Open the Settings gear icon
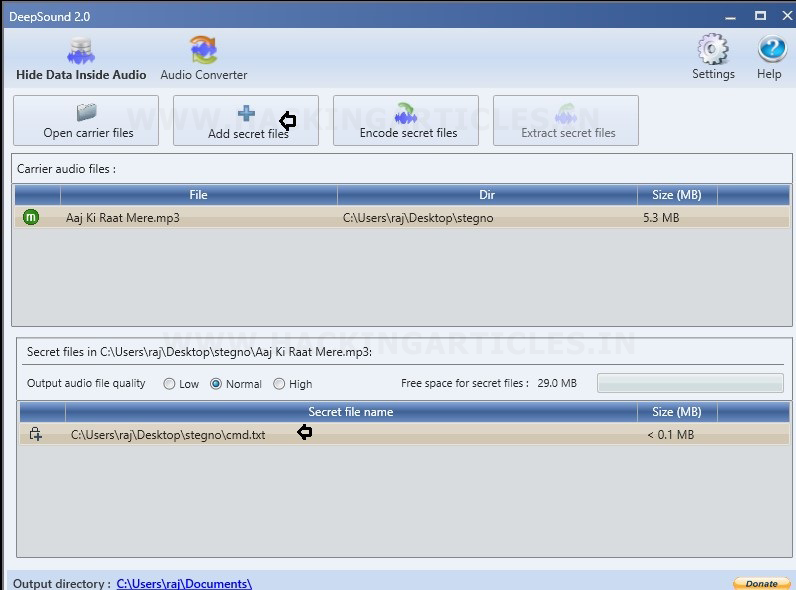796x590 pixels. tap(713, 49)
